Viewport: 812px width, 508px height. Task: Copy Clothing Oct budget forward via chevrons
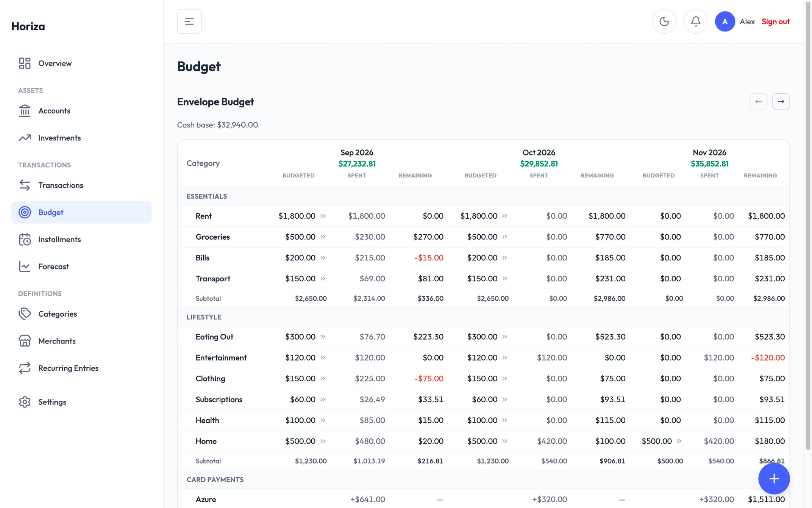click(x=504, y=379)
